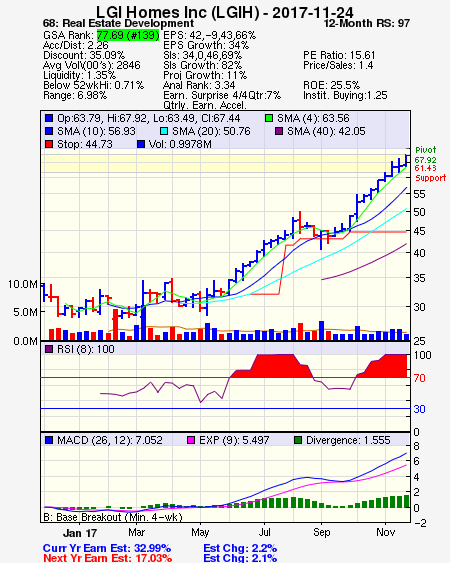Click the 'Avg Vol(00's): 2846' text
The width and height of the screenshot is (450, 563).
click(x=92, y=65)
